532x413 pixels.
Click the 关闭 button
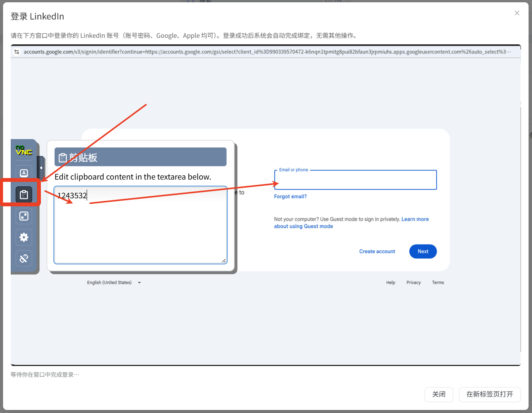click(439, 395)
